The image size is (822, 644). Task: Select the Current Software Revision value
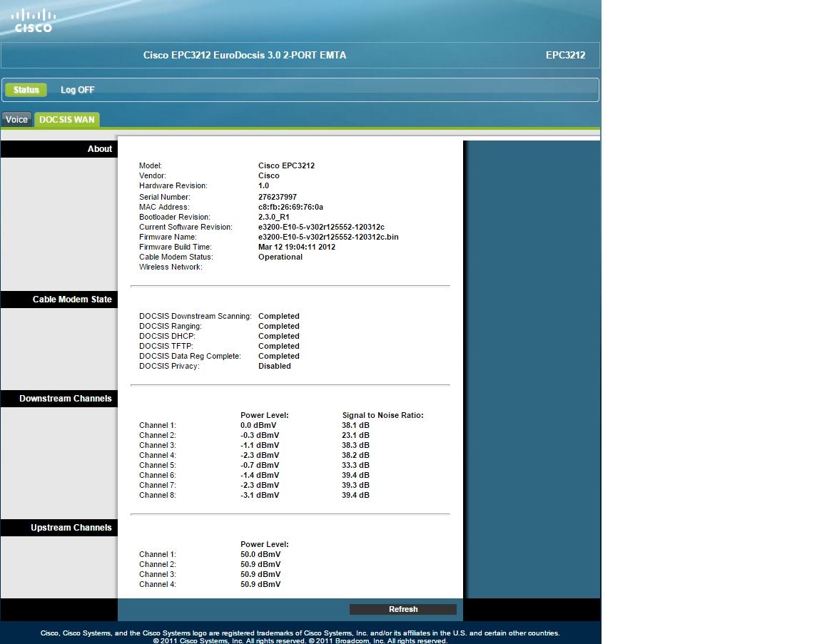coord(321,227)
